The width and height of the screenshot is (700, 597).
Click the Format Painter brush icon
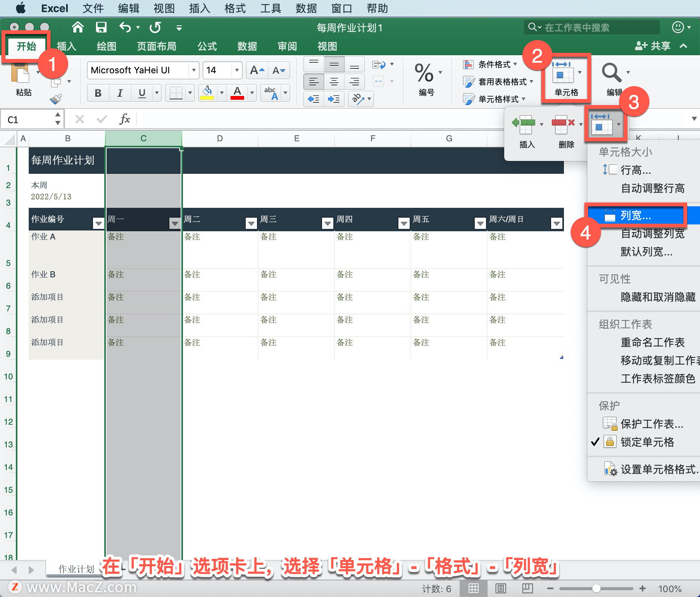pyautogui.click(x=56, y=99)
